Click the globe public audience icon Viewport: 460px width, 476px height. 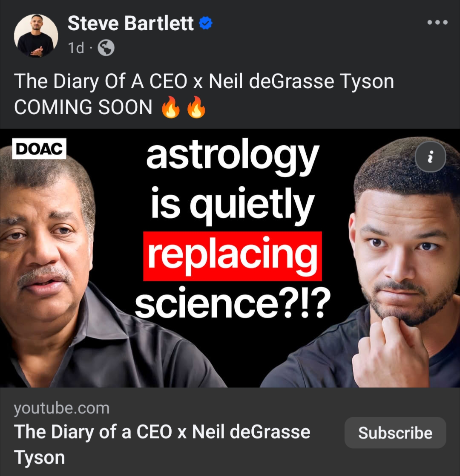(106, 48)
